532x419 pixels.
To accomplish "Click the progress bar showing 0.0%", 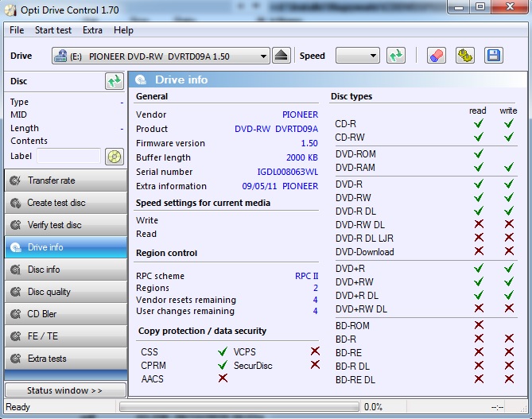I will (x=239, y=407).
